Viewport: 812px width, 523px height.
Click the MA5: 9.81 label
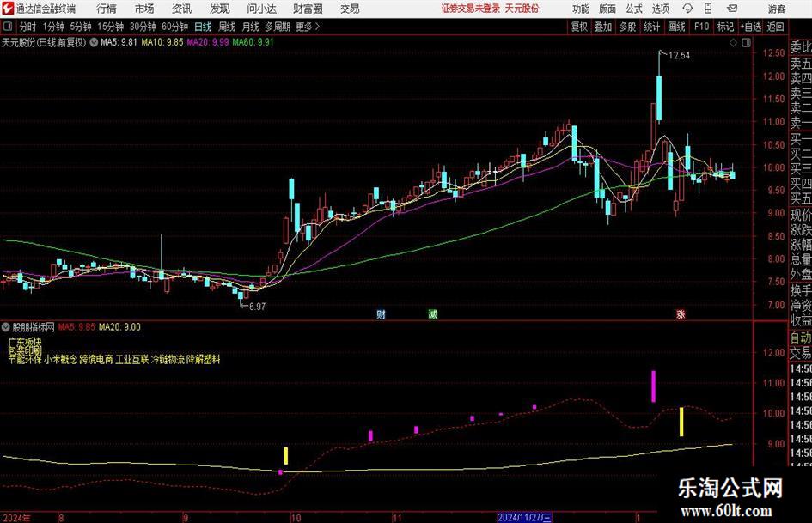pos(119,42)
